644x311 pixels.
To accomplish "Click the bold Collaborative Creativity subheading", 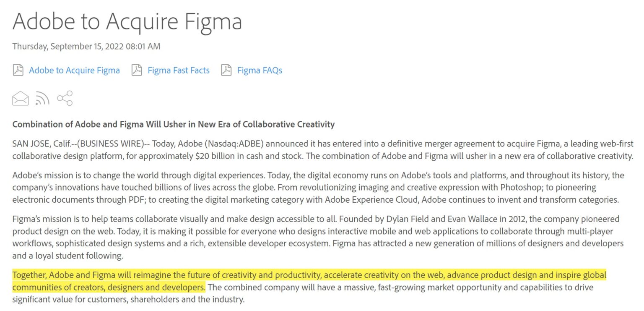I will click(x=174, y=124).
